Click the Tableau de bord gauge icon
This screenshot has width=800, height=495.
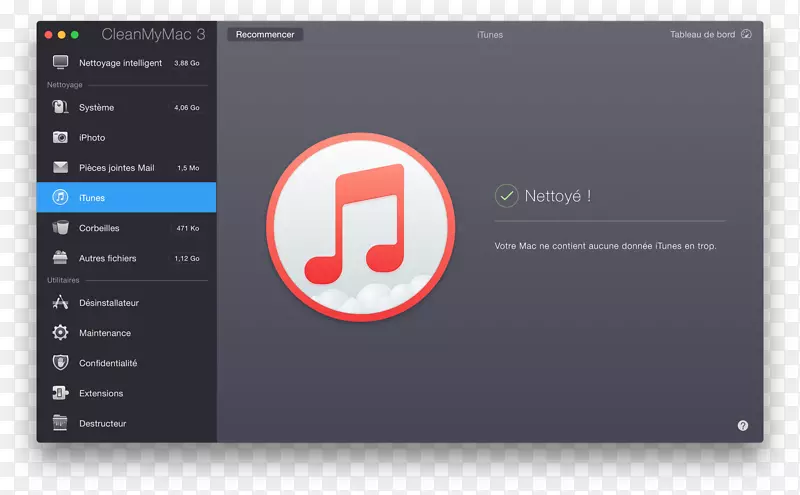click(746, 35)
